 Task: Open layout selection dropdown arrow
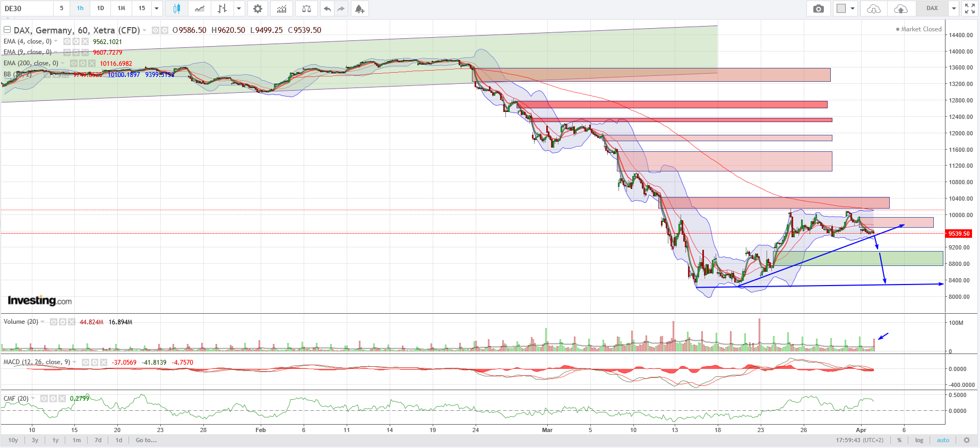pos(853,8)
